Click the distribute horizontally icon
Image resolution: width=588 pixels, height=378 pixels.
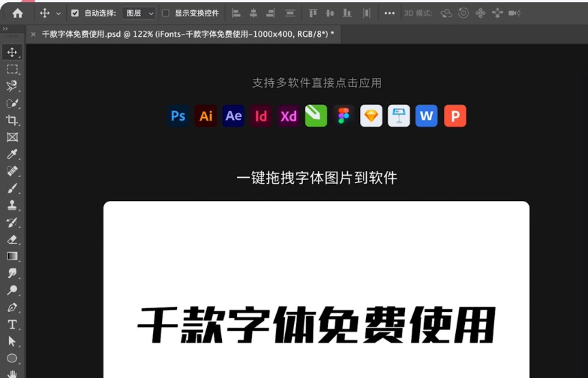tap(367, 14)
